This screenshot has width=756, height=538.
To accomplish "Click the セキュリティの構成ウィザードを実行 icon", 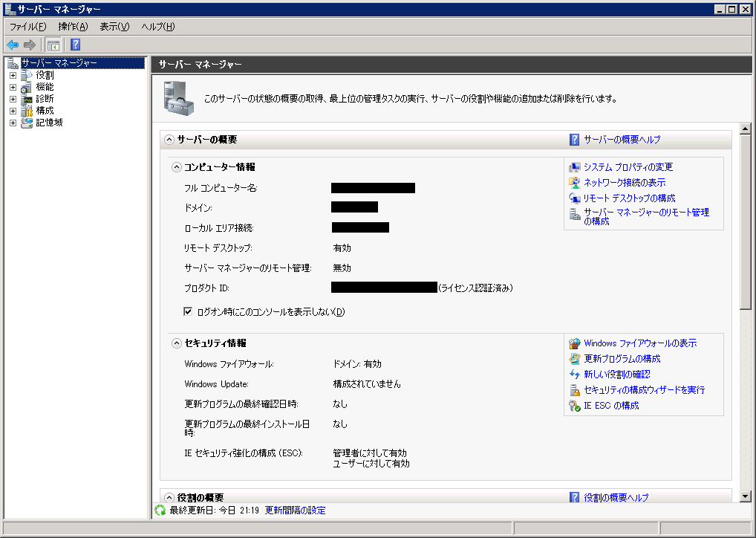I will (574, 390).
